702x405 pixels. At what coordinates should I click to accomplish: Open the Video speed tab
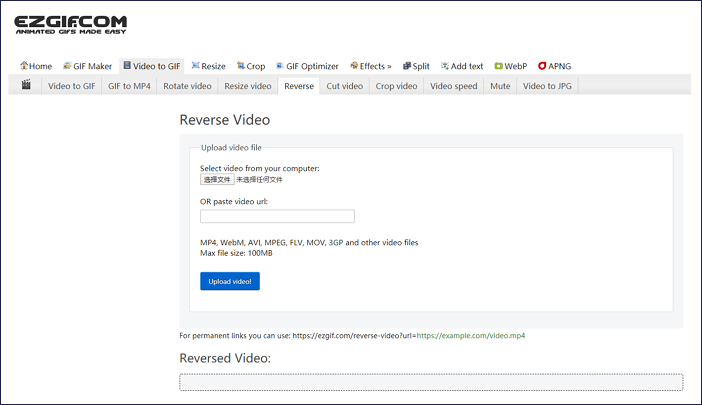tap(453, 86)
